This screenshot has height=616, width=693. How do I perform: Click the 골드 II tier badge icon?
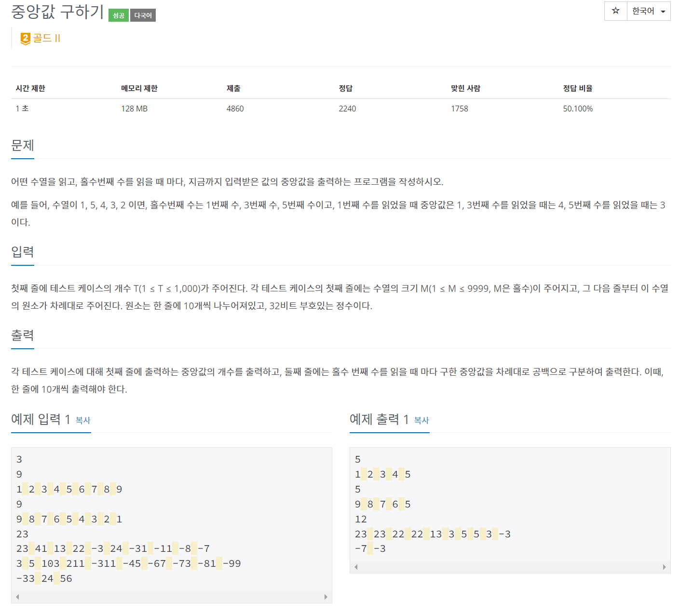(25, 39)
